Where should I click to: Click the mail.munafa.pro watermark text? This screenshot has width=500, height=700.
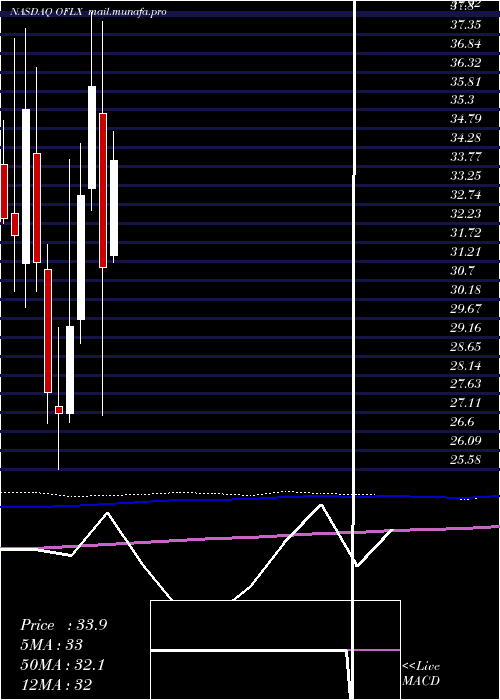pos(127,12)
